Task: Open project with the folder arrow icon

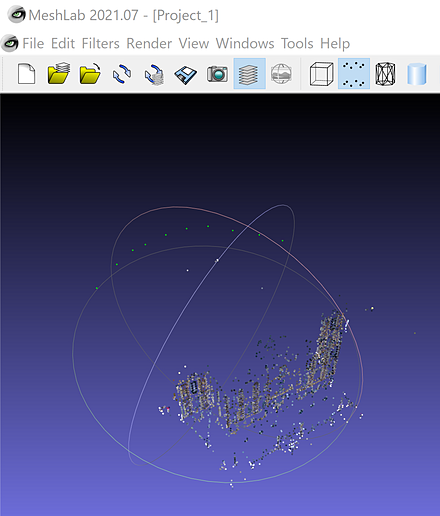Action: coord(90,74)
